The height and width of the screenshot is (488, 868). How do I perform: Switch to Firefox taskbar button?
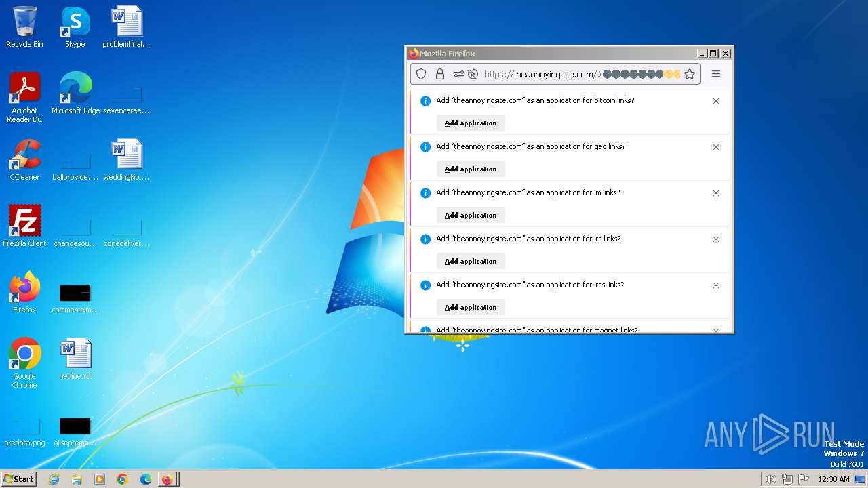coord(168,479)
